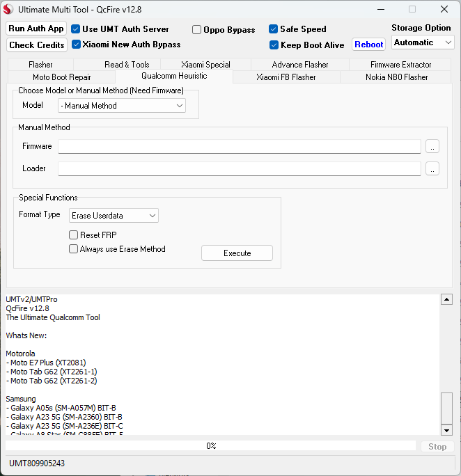Close the Ultimate Multi Tool window

(444, 10)
